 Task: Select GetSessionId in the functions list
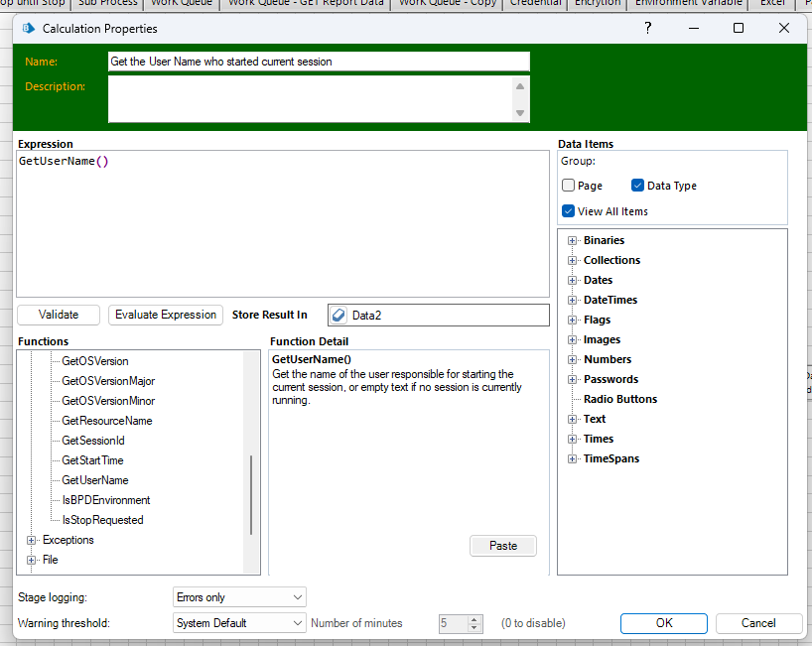tap(93, 441)
